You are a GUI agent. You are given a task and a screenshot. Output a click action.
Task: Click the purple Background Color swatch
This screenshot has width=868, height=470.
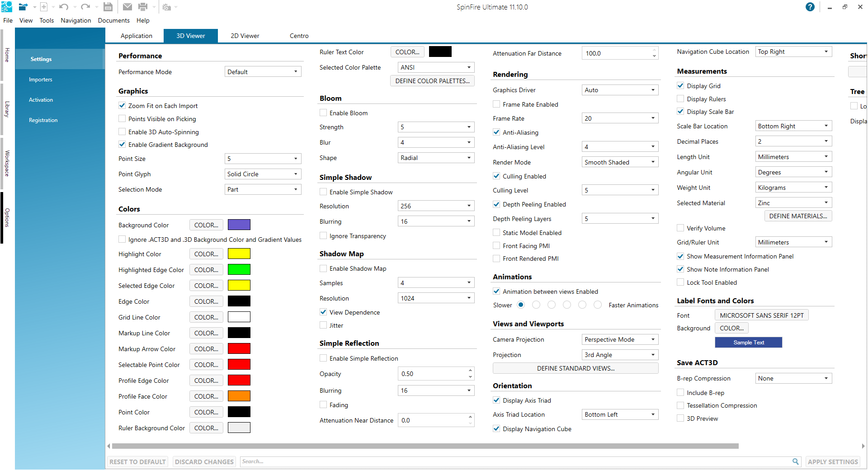[x=239, y=225]
